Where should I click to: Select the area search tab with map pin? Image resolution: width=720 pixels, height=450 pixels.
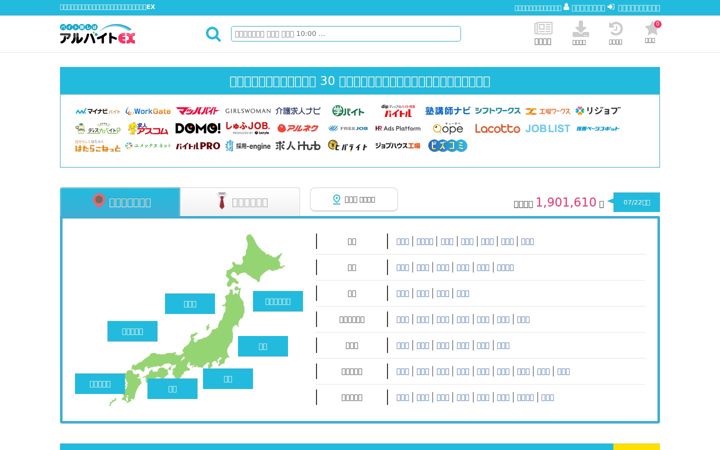pyautogui.click(x=120, y=202)
